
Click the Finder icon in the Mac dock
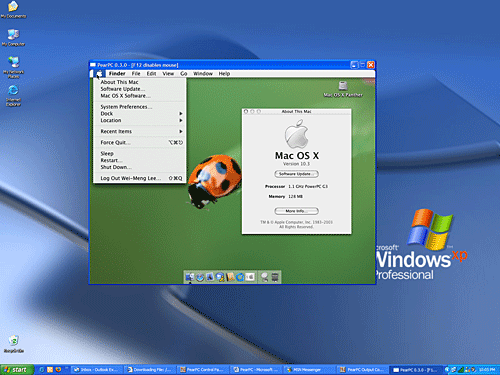pos(190,277)
